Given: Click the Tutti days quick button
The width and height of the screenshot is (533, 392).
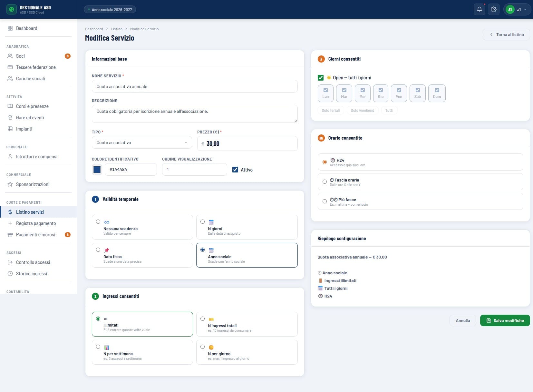Looking at the screenshot, I should (x=389, y=111).
